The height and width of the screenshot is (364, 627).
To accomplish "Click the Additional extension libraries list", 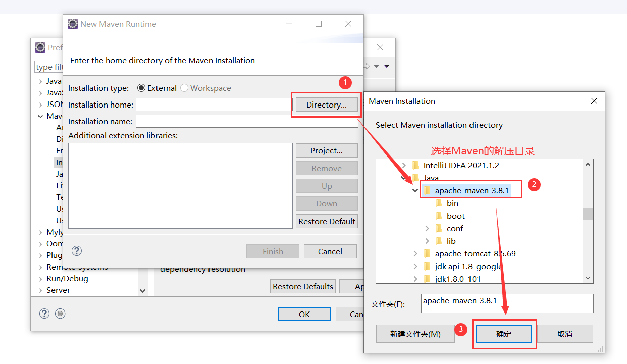I will 180,186.
